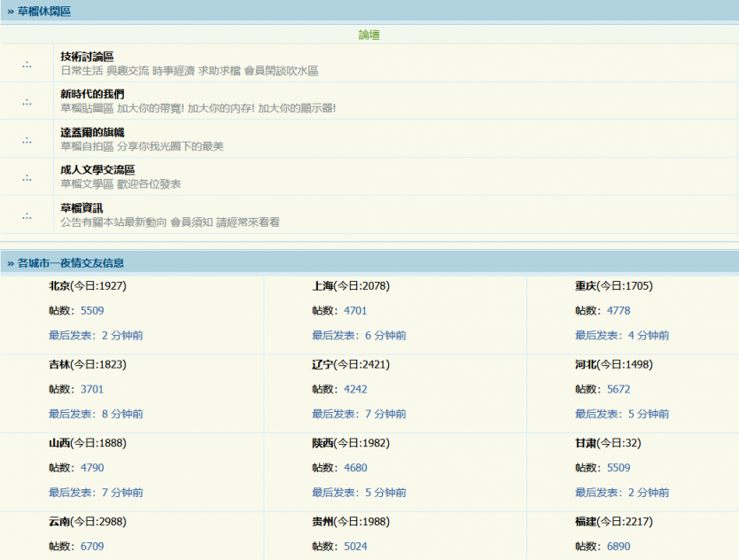Click the status icon beside 草榴資訊
Viewport: 739px width, 560px height.
tap(27, 214)
